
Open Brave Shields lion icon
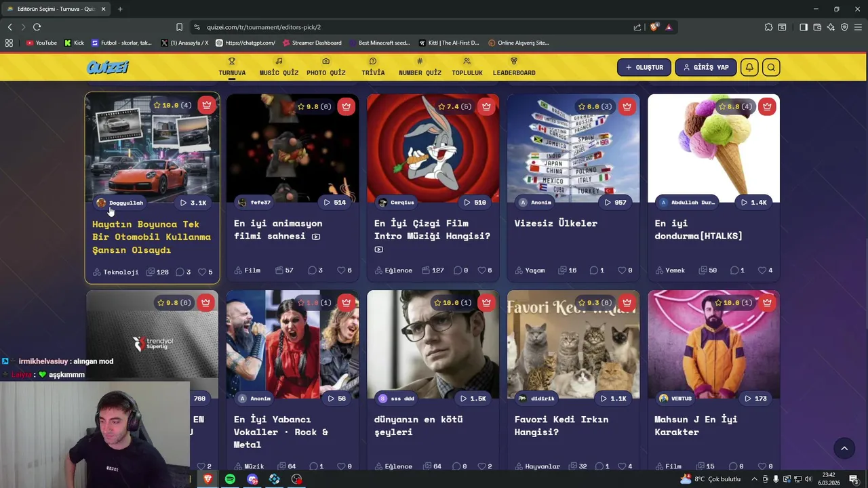(x=654, y=27)
